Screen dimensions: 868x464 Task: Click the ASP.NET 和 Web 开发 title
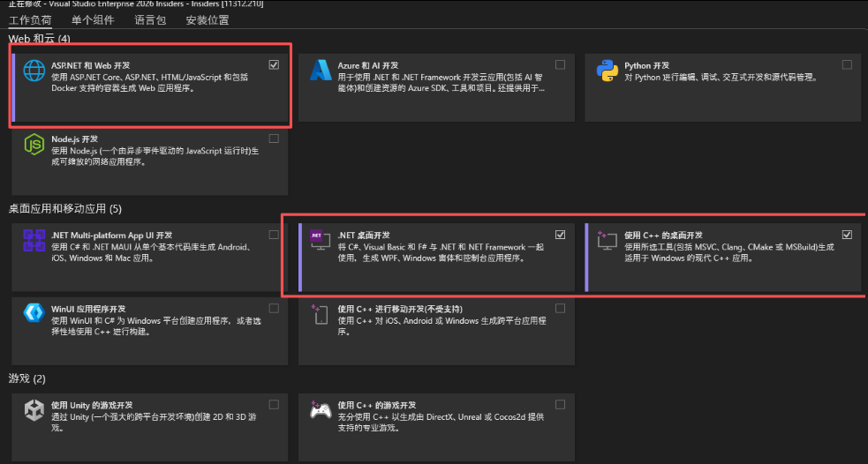click(x=91, y=65)
